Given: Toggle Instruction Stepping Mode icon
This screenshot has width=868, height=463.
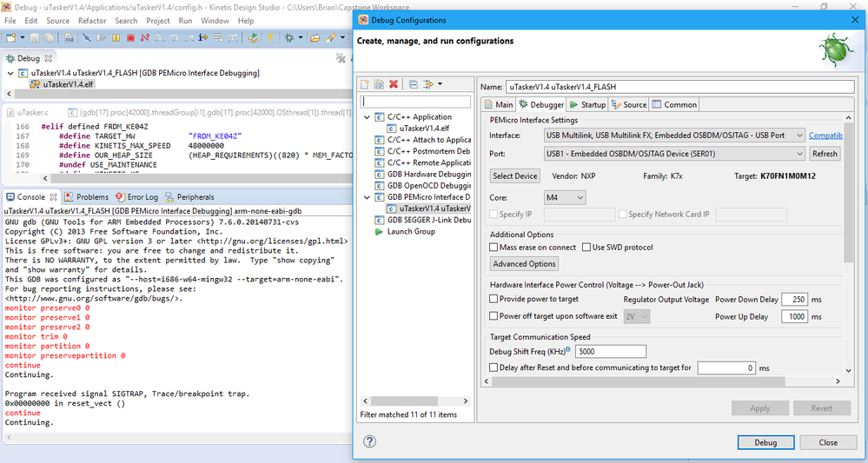Looking at the screenshot, I should 203,37.
